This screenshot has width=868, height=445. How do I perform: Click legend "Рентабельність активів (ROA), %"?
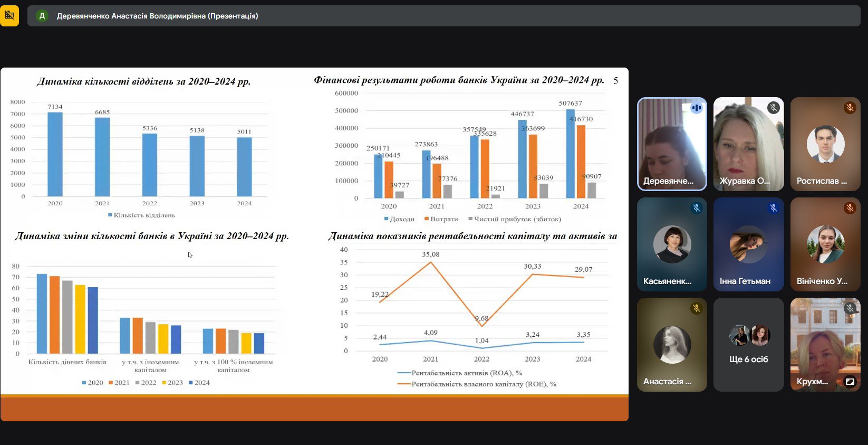pos(460,373)
